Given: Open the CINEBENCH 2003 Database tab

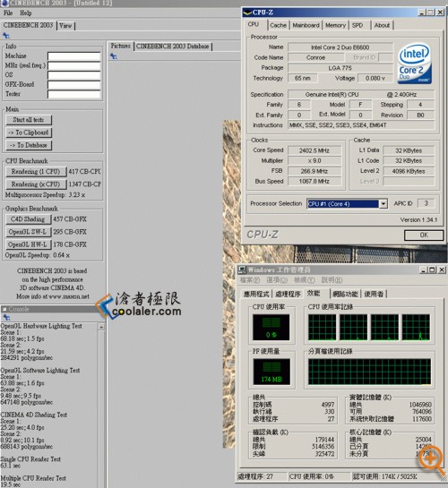Looking at the screenshot, I should point(172,47).
